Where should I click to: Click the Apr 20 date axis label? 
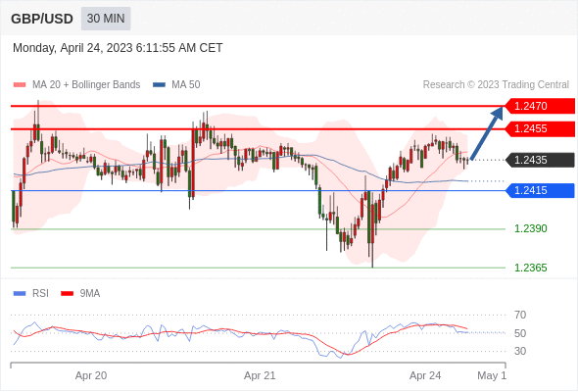point(91,375)
